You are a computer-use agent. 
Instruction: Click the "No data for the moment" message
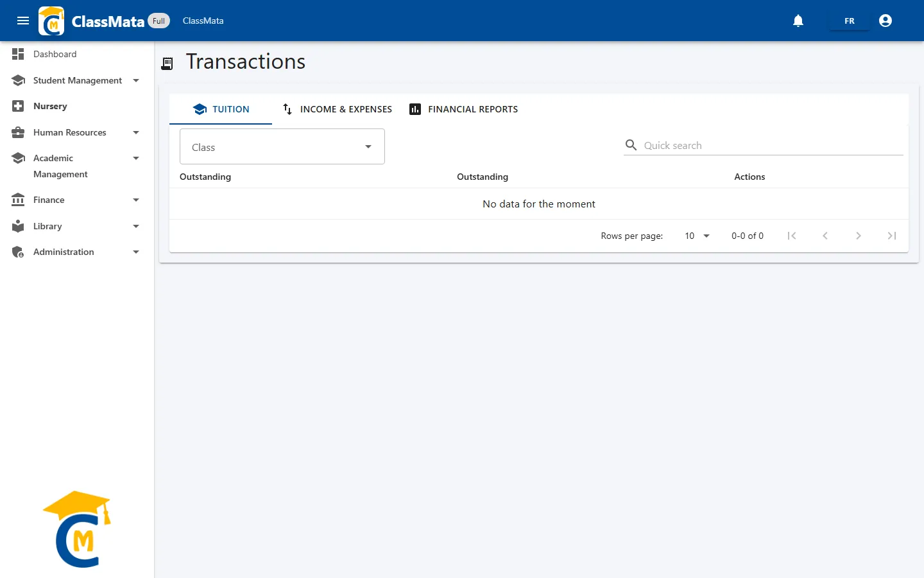click(x=539, y=204)
